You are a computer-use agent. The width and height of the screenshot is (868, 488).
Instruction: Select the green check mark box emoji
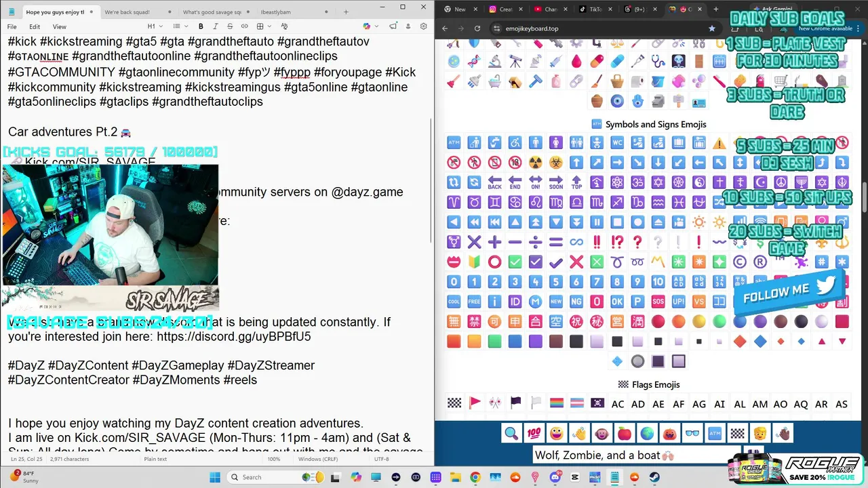coord(515,262)
